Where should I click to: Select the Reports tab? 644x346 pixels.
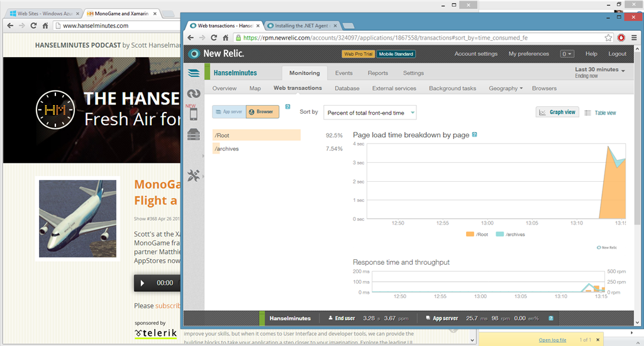coord(378,73)
